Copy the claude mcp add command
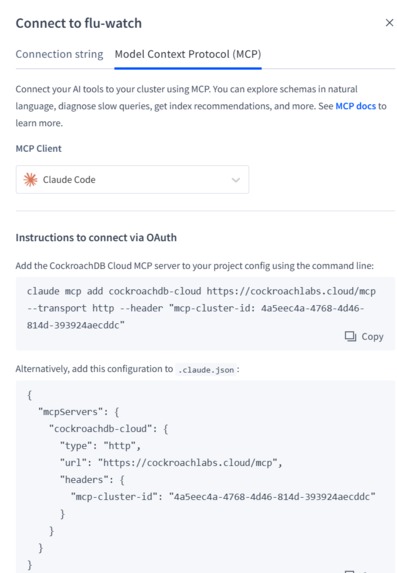The height and width of the screenshot is (573, 397). pos(364,336)
